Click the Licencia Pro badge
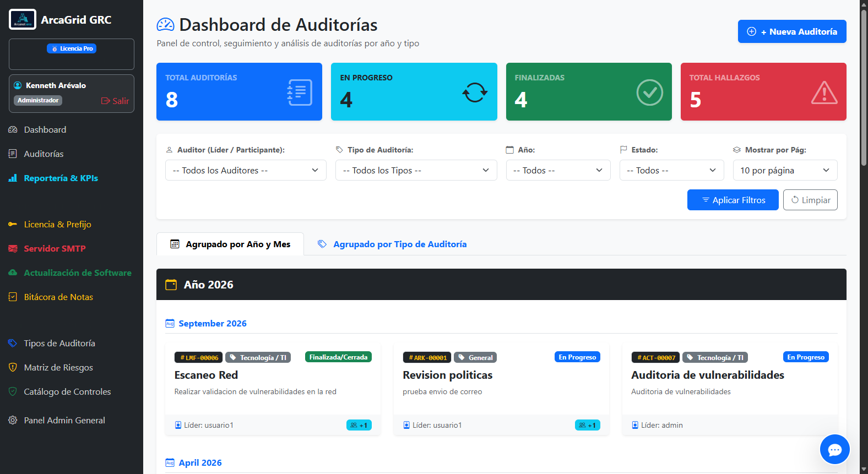Viewport: 868px width, 474px height. pyautogui.click(x=72, y=48)
